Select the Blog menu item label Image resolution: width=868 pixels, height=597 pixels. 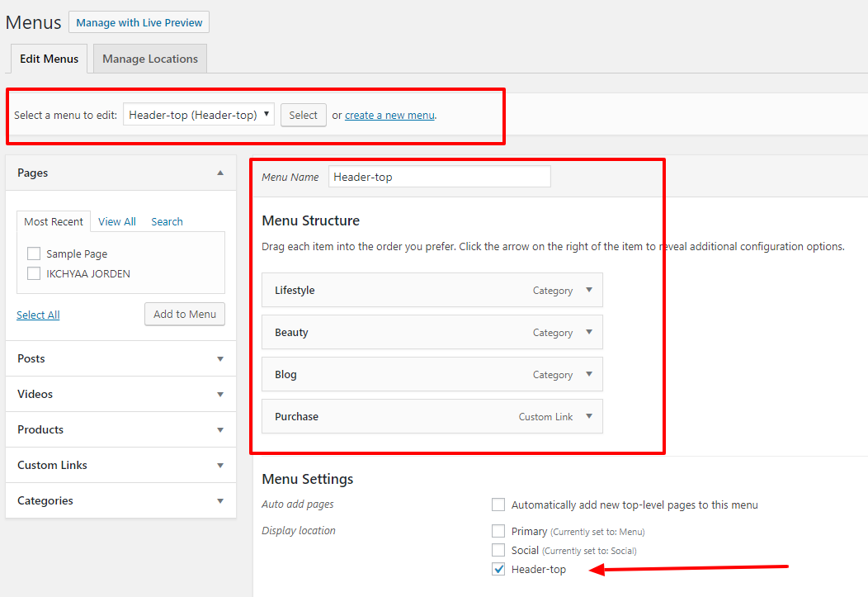(285, 374)
